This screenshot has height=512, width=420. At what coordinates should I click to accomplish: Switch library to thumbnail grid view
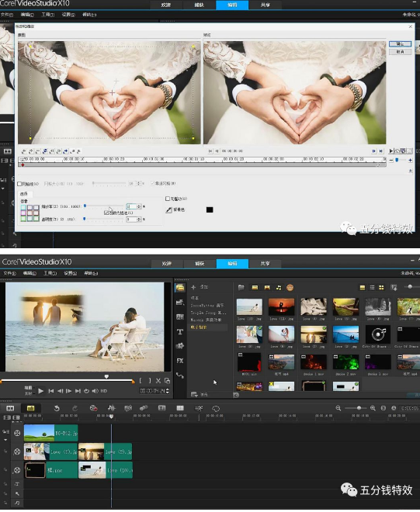tap(381, 287)
